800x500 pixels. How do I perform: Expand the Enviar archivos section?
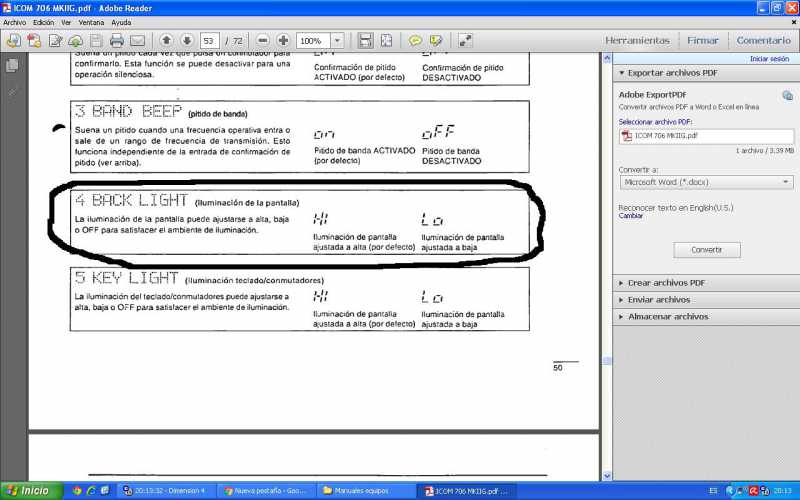tap(658, 300)
